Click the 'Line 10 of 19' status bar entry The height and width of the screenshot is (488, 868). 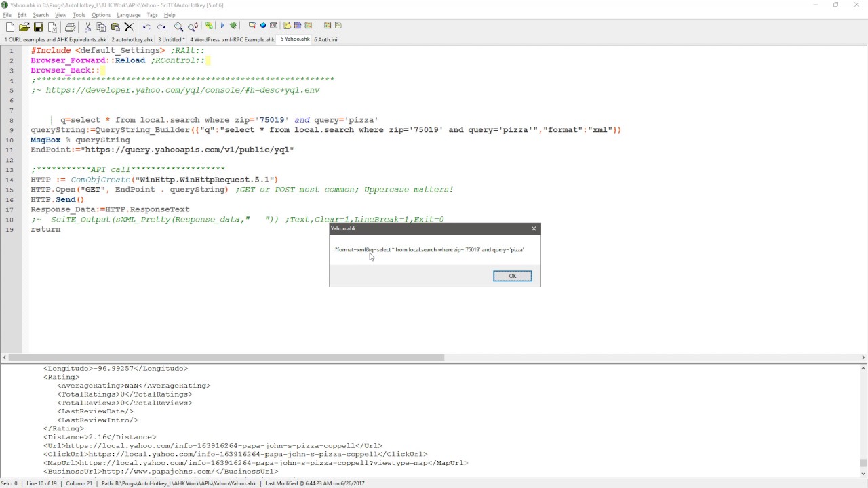pyautogui.click(x=42, y=483)
